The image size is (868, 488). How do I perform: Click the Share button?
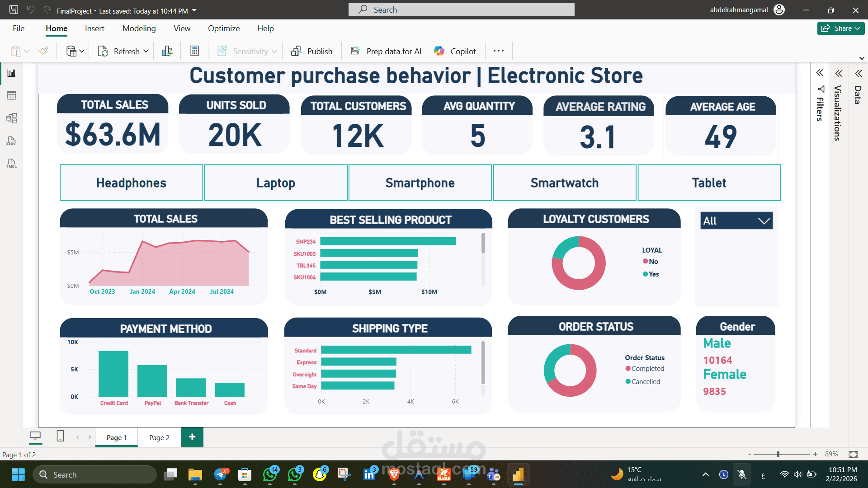840,28
